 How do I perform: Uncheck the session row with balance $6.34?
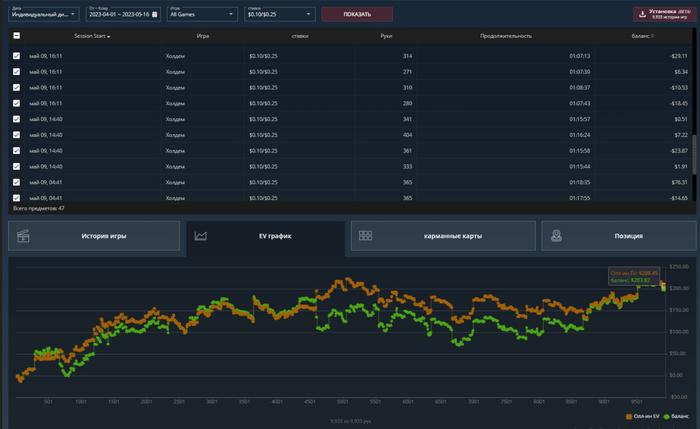pos(17,71)
